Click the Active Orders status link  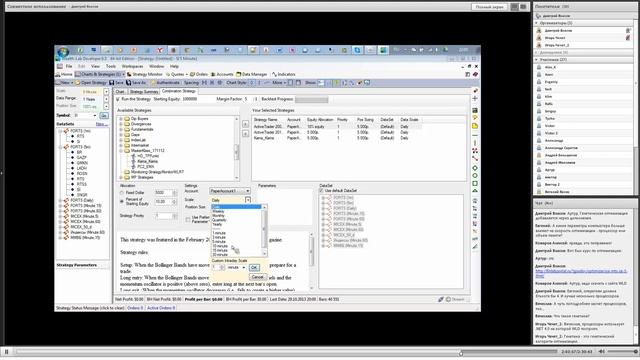[161, 308]
